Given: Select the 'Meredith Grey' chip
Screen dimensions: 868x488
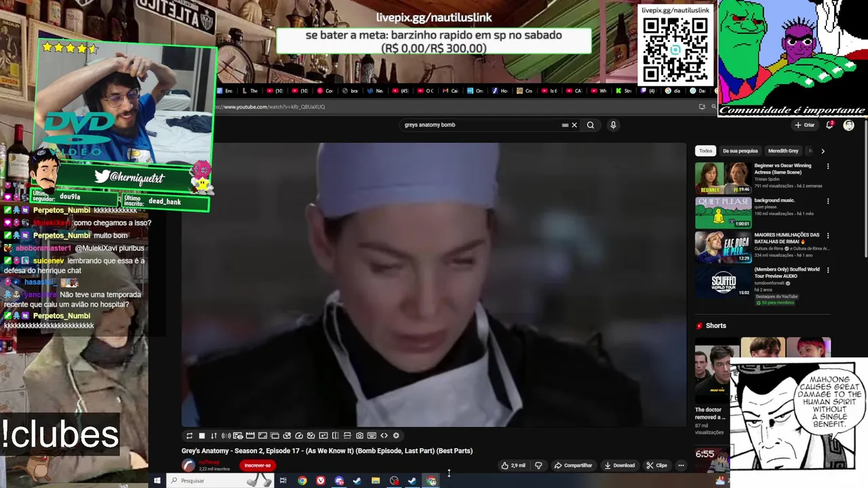Looking at the screenshot, I should (783, 151).
